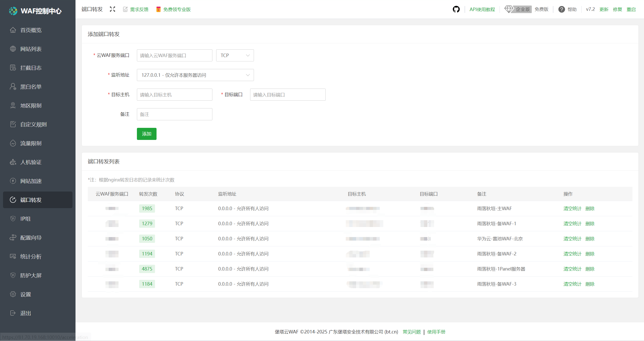Click 清空统计 for 雨落秋垣-主WAF row

click(x=572, y=208)
